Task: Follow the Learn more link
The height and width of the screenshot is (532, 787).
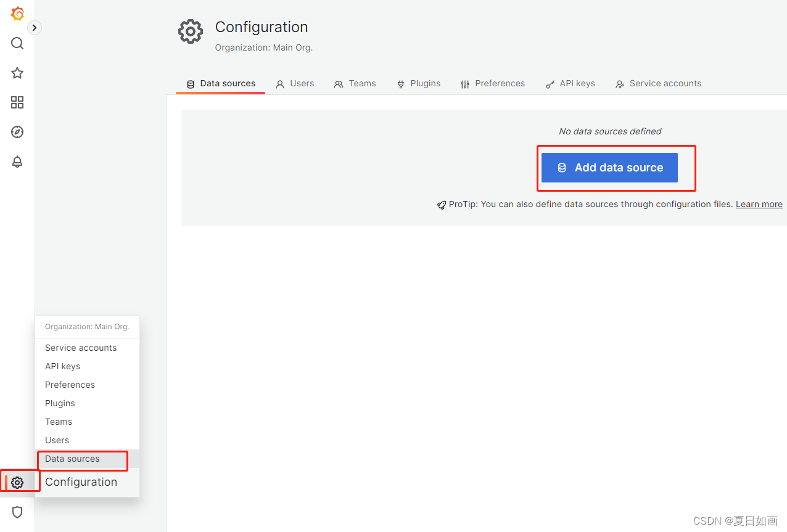Action: pyautogui.click(x=759, y=204)
